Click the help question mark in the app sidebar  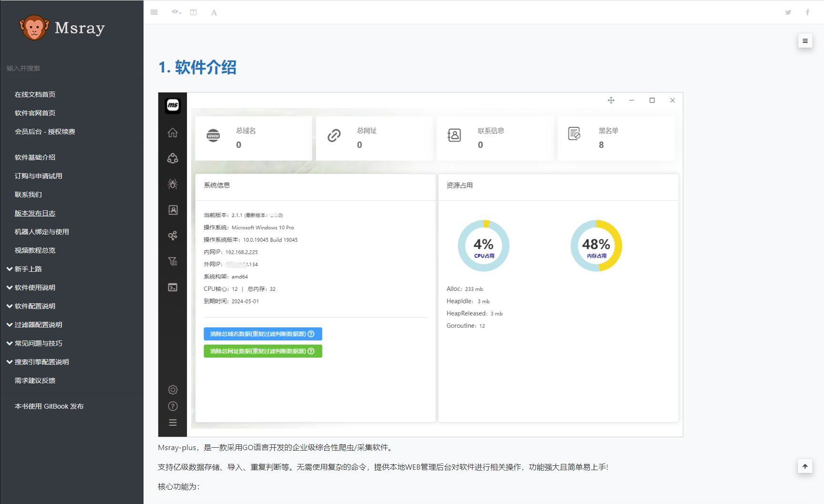tap(173, 406)
